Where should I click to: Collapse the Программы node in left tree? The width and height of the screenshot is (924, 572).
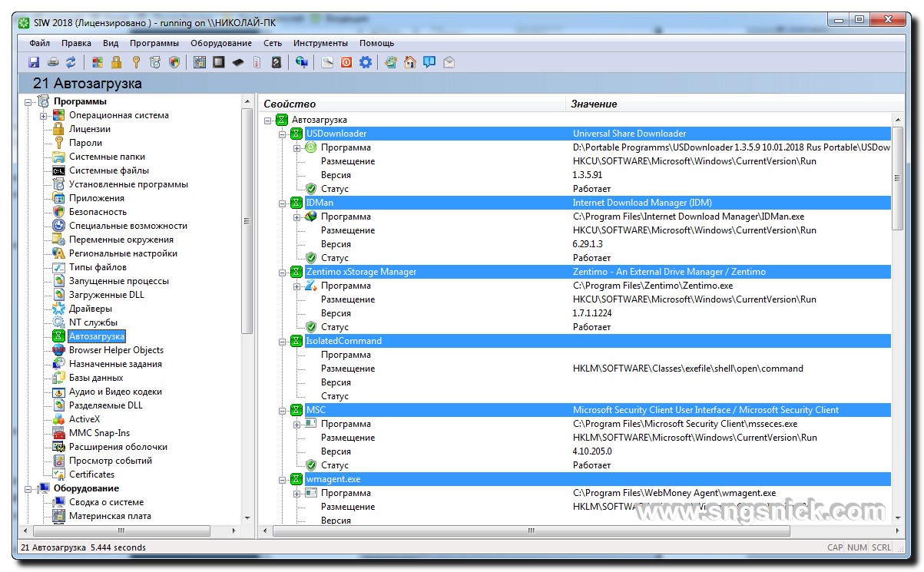[28, 101]
